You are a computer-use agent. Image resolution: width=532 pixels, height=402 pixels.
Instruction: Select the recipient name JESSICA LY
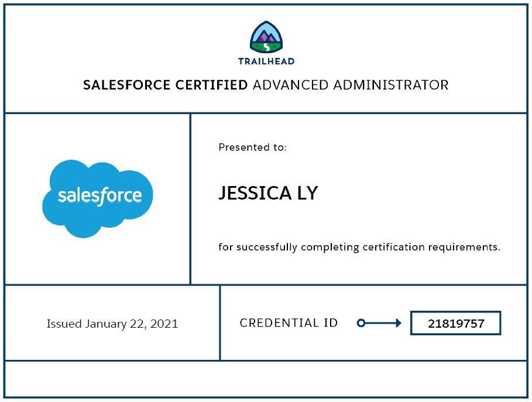click(x=268, y=193)
